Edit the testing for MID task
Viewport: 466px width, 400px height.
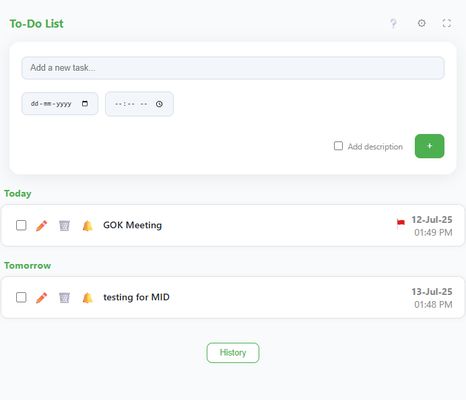coord(41,297)
